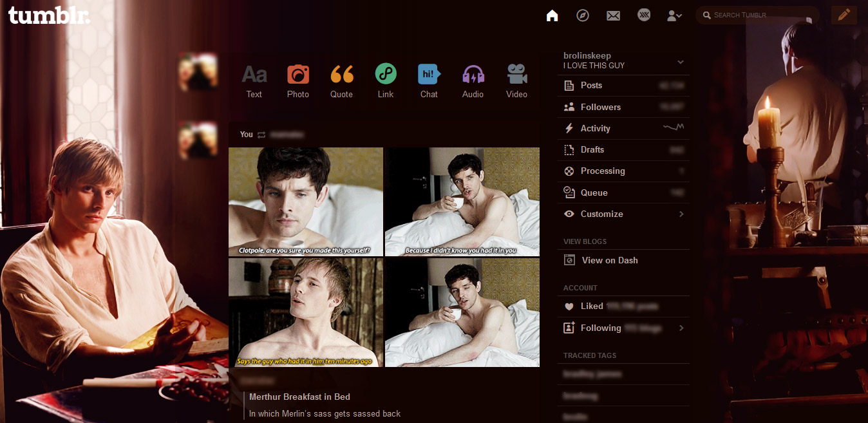Screen dimensions: 868x423
Task: Open the Processing posts
Action: [x=623, y=171]
